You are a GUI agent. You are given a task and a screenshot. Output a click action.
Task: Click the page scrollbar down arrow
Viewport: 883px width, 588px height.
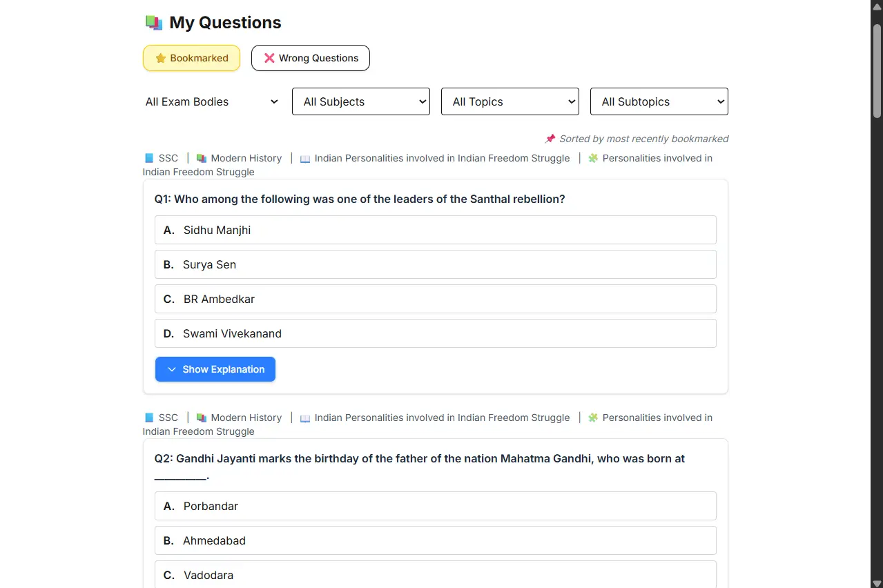tap(877, 582)
